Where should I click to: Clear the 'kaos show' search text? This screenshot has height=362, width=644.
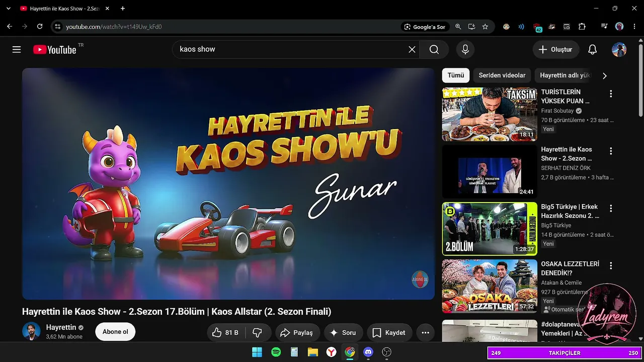coord(412,49)
